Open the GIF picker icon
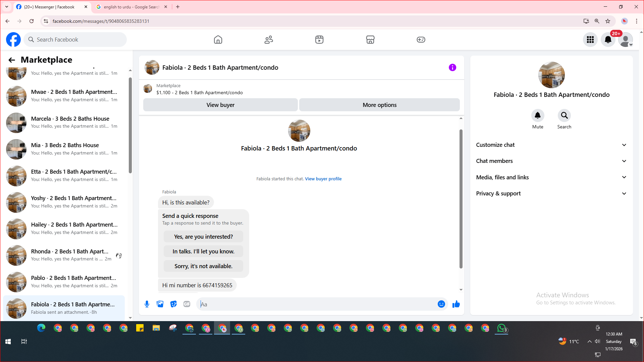Viewport: 644px width, 362px height. point(187,304)
